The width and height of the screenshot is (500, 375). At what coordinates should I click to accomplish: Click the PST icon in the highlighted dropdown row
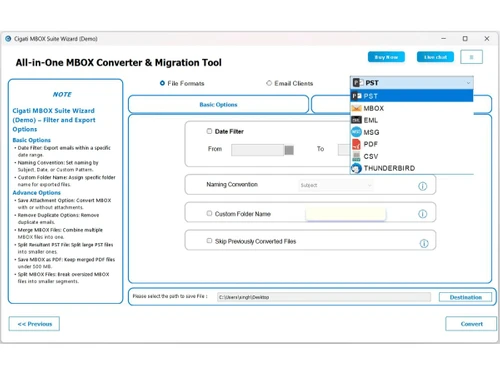(x=357, y=96)
